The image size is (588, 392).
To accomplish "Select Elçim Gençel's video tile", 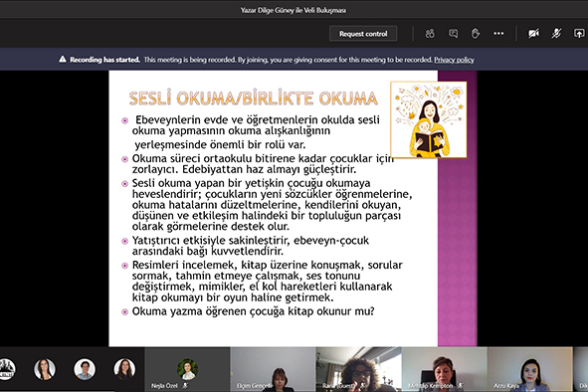I will [273, 369].
